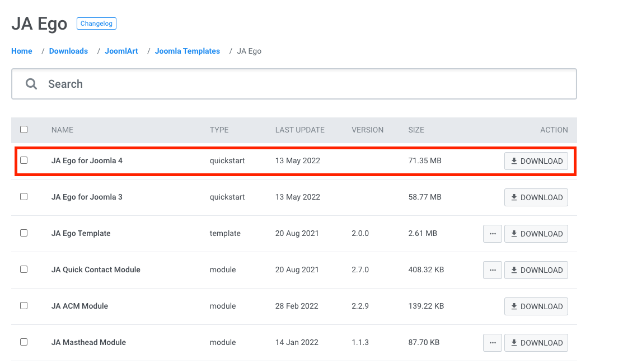Open the Changelog badge next to title
This screenshot has width=623, height=364.
click(96, 23)
